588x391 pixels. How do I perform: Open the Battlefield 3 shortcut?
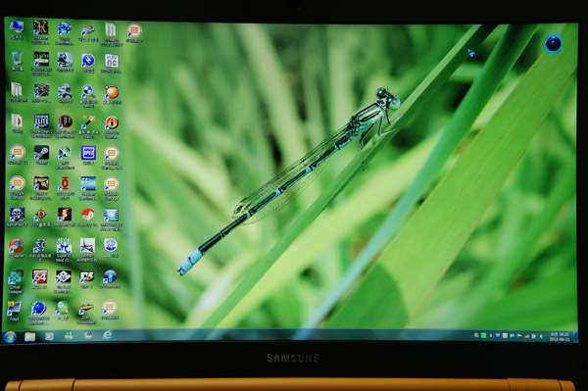[17, 218]
